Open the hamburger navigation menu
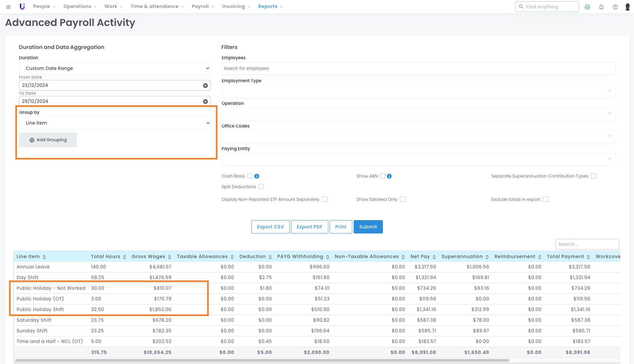The image size is (634, 364). click(x=8, y=7)
